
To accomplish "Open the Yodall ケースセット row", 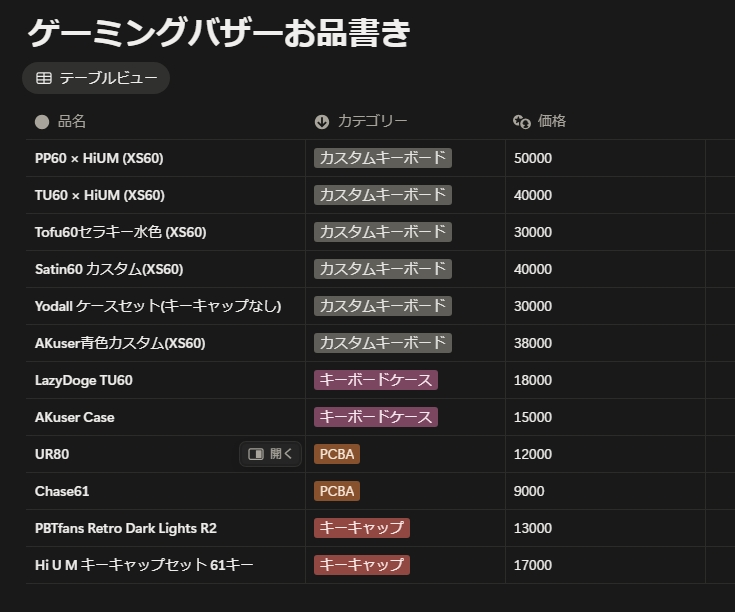I will point(158,306).
